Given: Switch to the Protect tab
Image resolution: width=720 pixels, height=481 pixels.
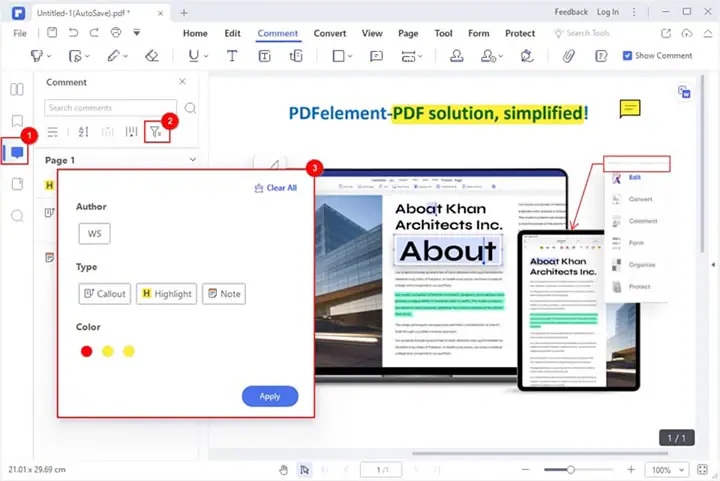Looking at the screenshot, I should [520, 33].
